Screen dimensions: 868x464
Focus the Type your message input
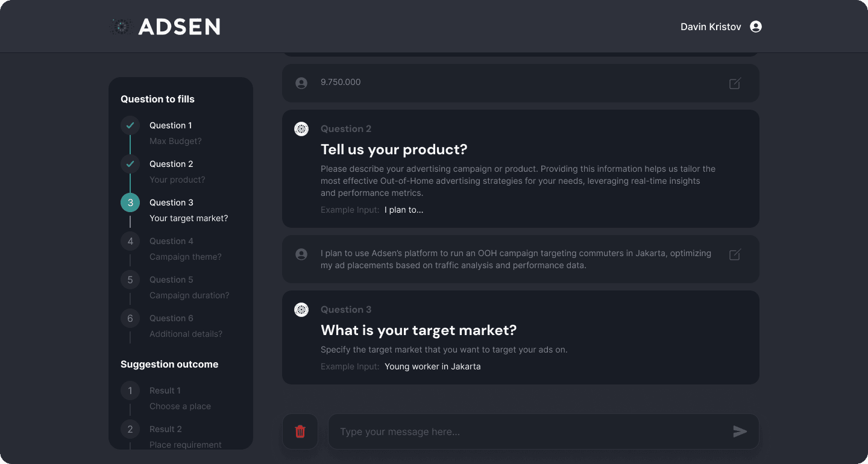click(543, 431)
